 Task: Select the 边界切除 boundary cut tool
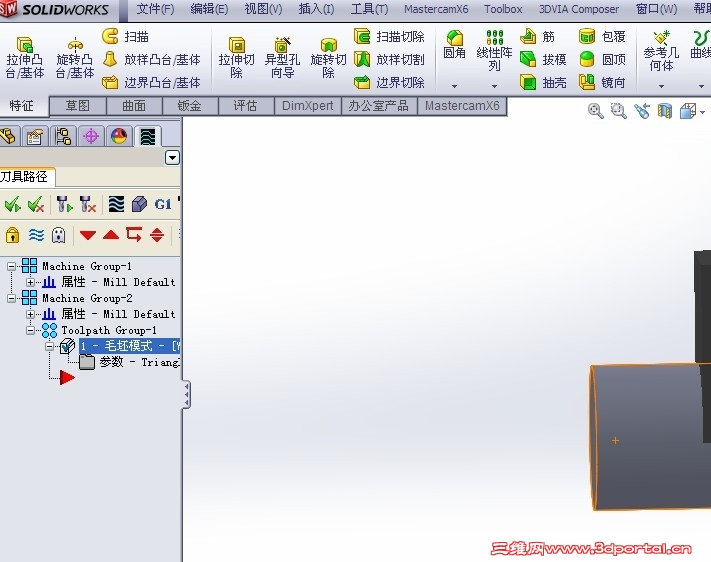[389, 83]
